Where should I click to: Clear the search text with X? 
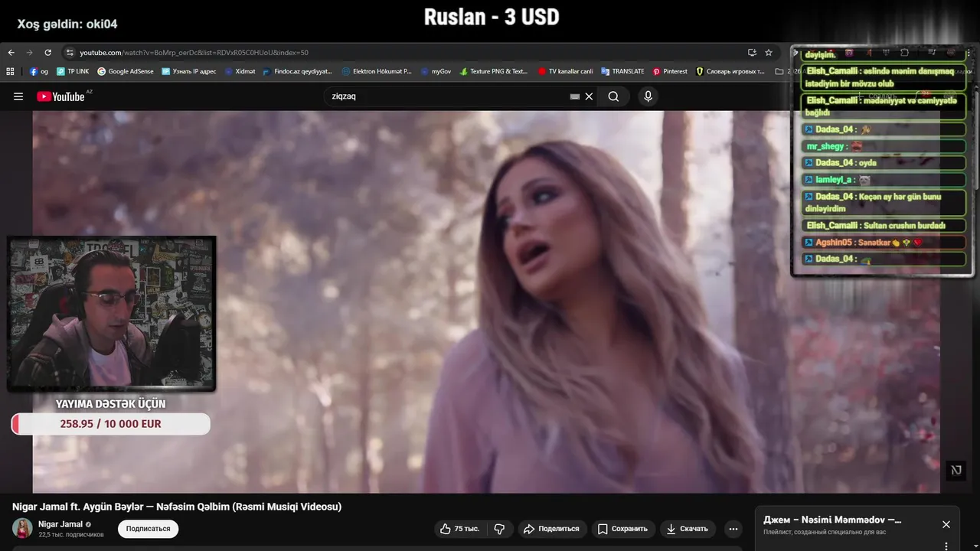(589, 96)
